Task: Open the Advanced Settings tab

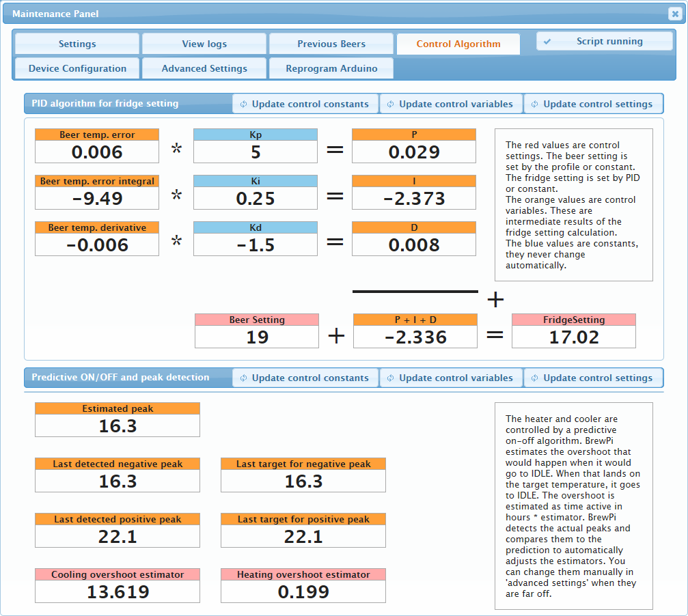Action: (204, 68)
